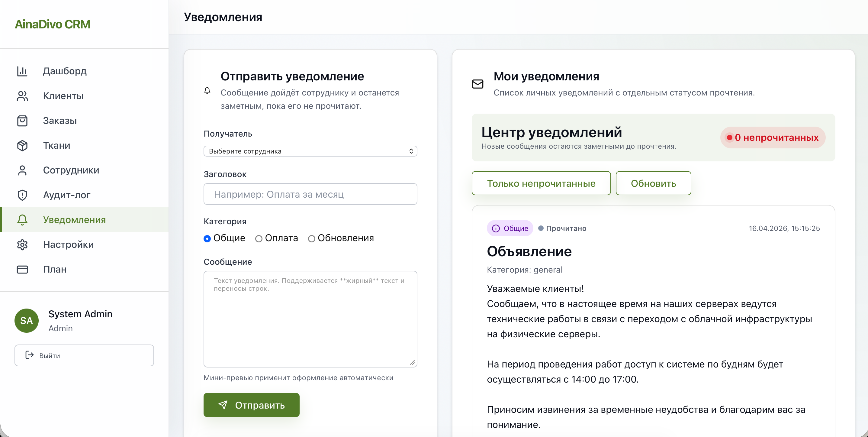Click the bell icon beside Отправить уведомление
The height and width of the screenshot is (437, 868).
tap(207, 91)
